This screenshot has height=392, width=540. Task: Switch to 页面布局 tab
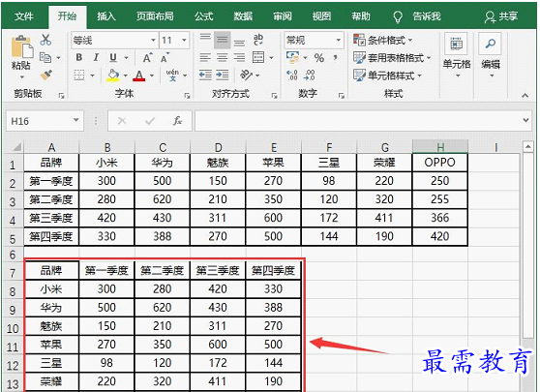pyautogui.click(x=155, y=16)
